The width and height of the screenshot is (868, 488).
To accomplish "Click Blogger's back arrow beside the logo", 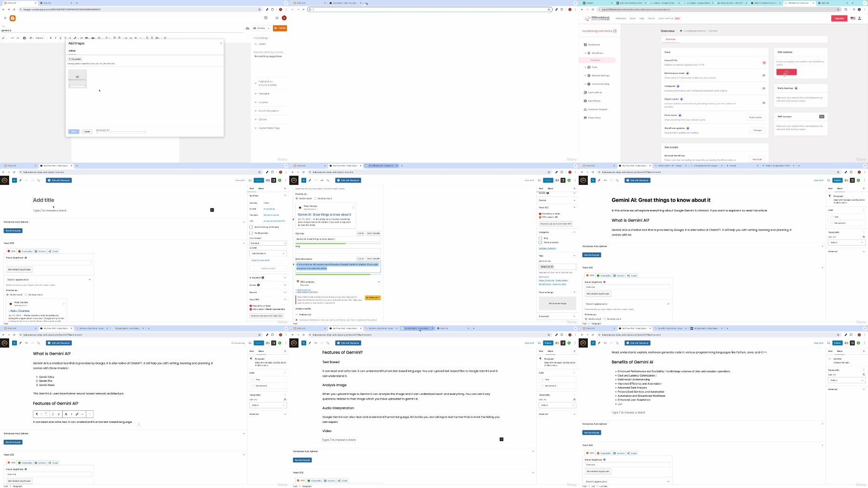I will point(5,18).
